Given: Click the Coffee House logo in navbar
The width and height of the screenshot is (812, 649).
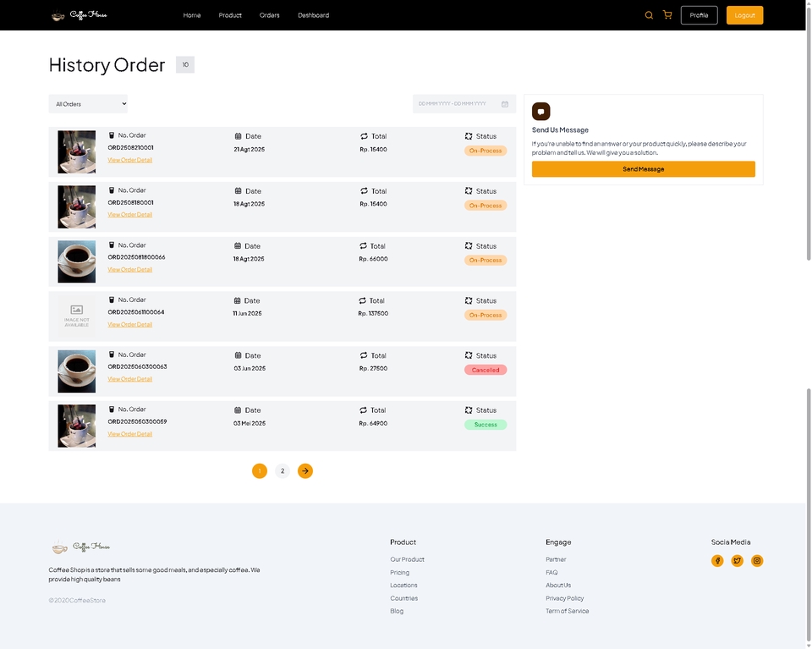Looking at the screenshot, I should (x=78, y=15).
